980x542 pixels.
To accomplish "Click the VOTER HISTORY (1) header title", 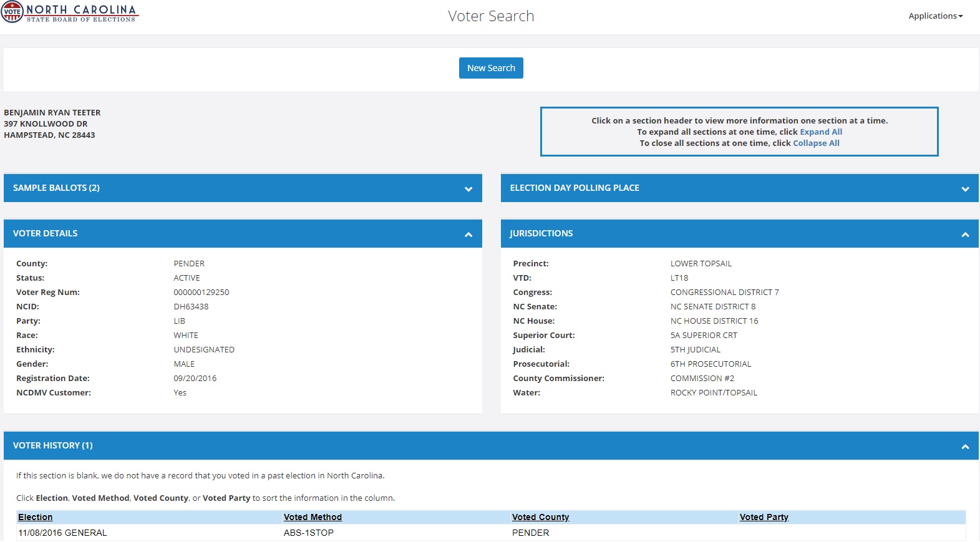I will (x=52, y=445).
